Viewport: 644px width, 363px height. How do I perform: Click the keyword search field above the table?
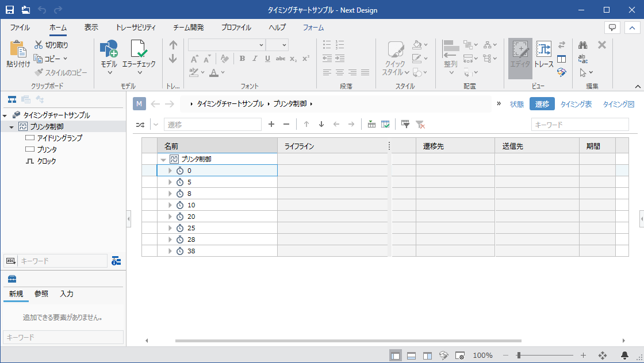point(580,124)
